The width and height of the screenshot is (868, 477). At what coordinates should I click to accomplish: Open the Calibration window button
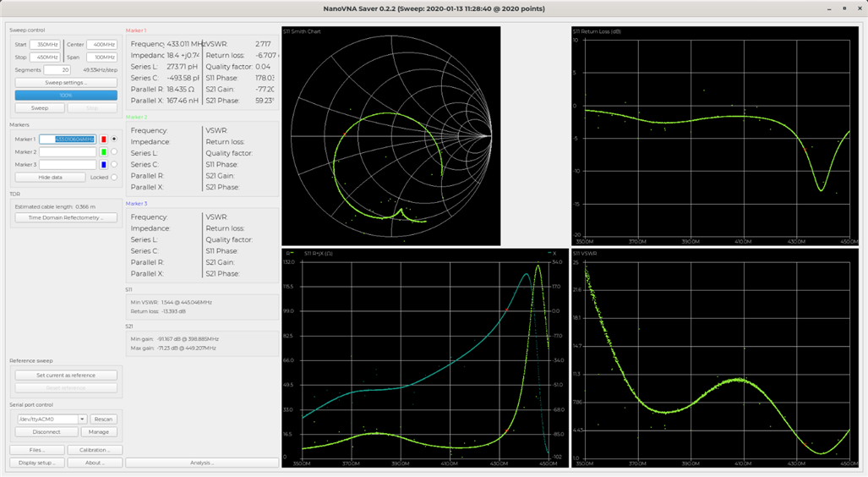click(95, 450)
